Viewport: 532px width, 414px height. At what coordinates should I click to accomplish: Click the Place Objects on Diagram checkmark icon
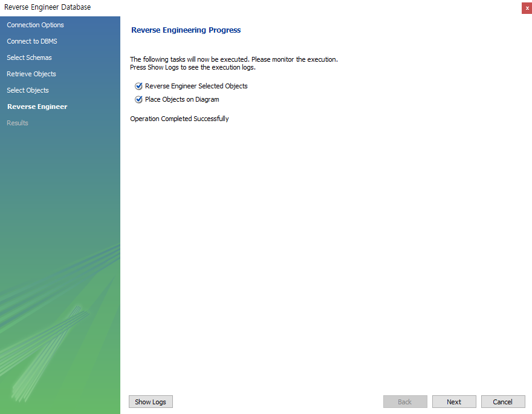click(138, 99)
